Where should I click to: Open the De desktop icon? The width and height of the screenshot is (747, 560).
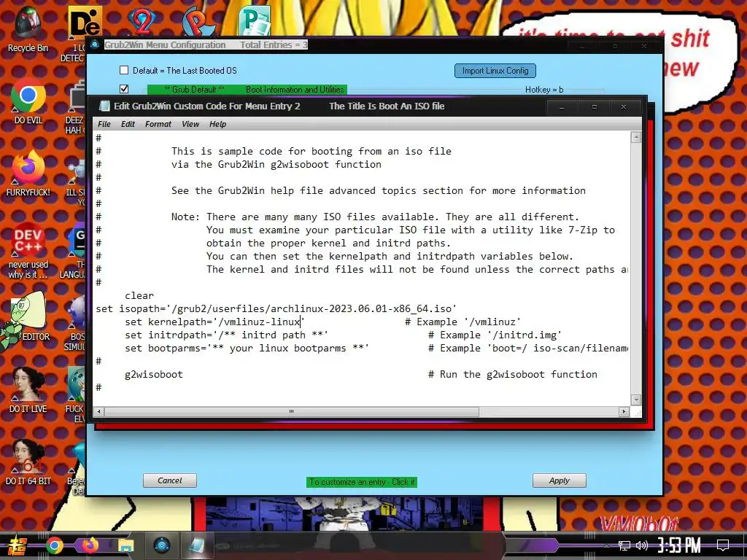85,23
